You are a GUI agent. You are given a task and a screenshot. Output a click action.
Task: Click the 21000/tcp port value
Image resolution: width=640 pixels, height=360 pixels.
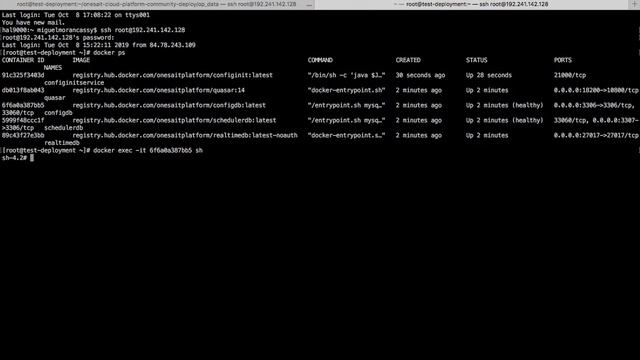point(570,75)
